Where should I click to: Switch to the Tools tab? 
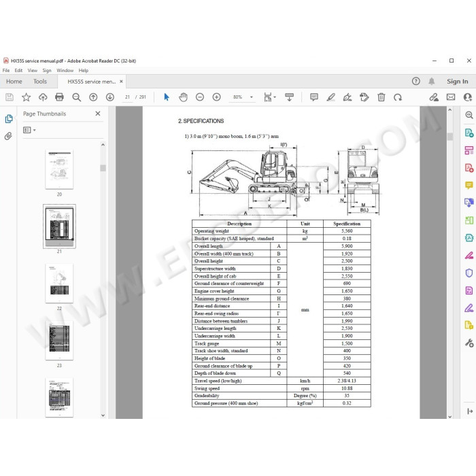(40, 82)
